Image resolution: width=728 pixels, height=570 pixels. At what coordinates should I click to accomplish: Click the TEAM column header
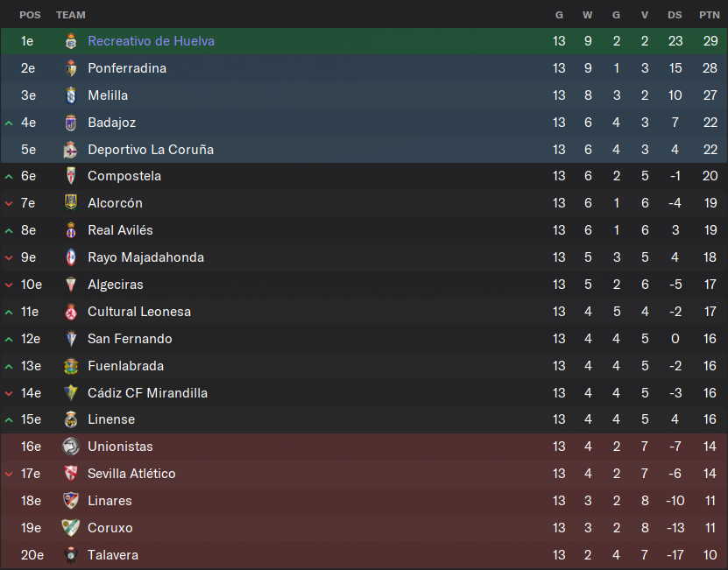click(x=71, y=15)
